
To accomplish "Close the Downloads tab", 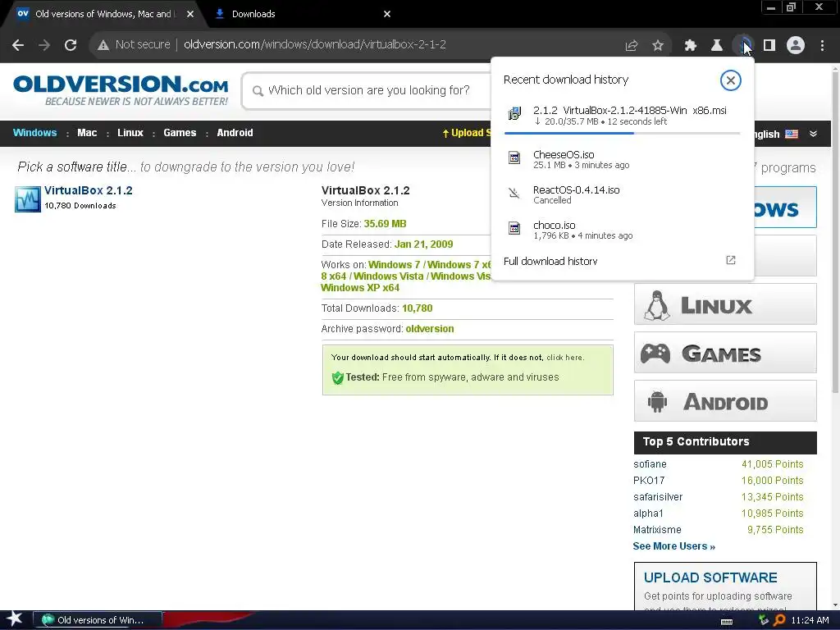I will coord(387,14).
